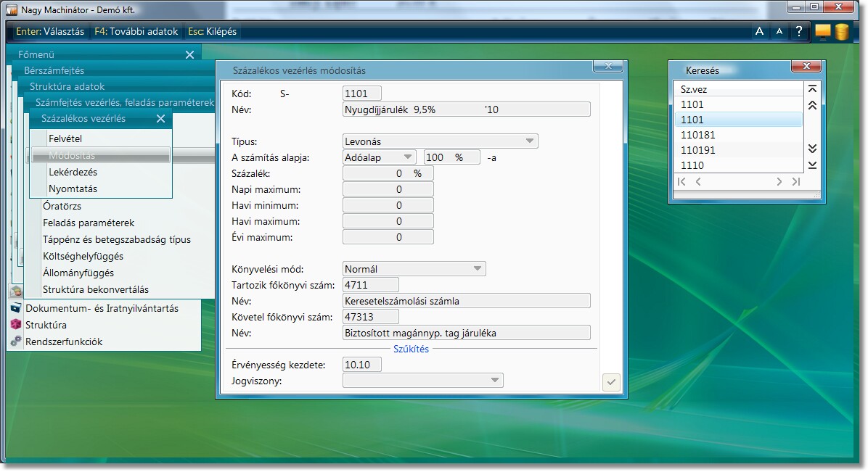Confirm form with the checkmark button

611,382
